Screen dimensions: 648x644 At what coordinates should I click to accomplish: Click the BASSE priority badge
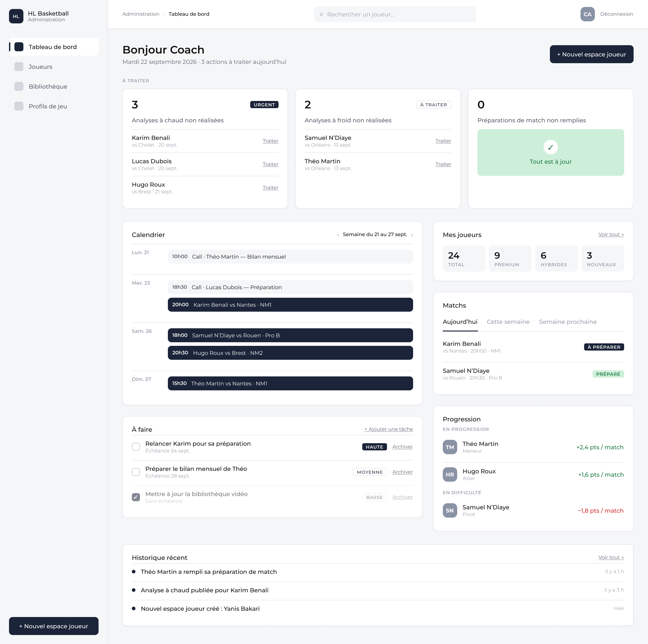374,497
